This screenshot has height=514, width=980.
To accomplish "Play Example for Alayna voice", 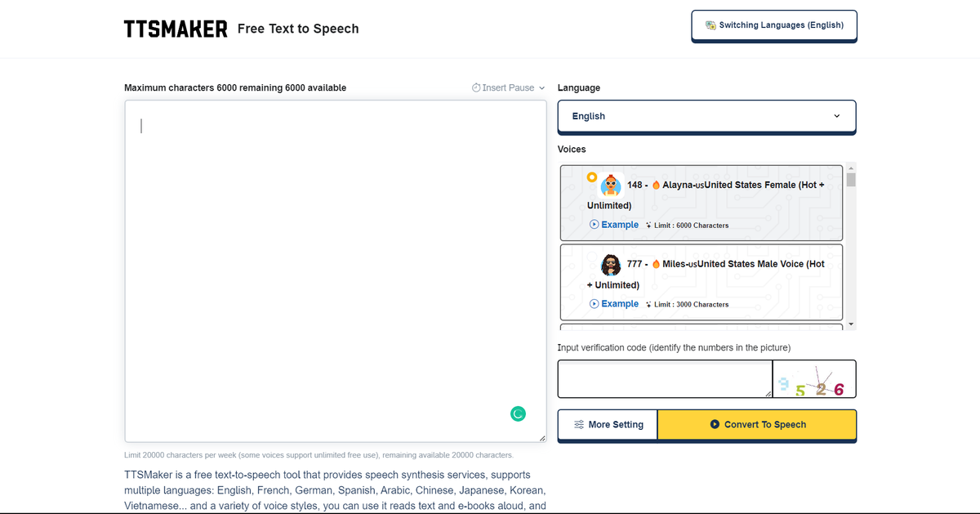I will pos(614,225).
